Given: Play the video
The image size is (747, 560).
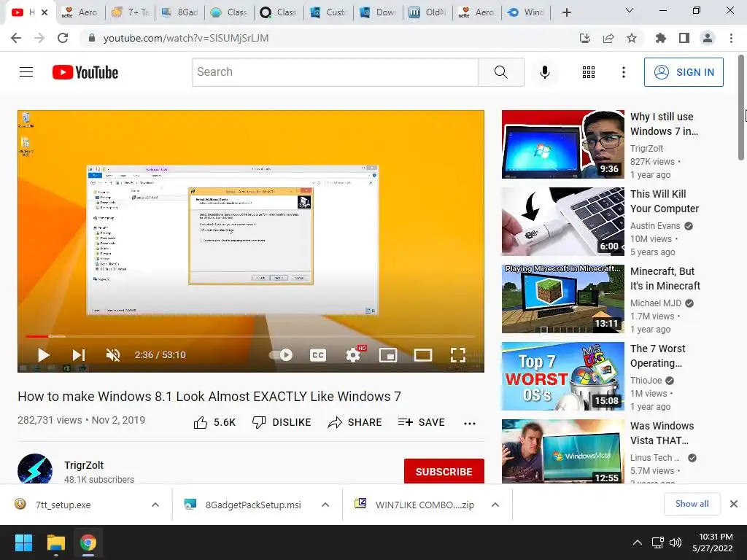Looking at the screenshot, I should [43, 355].
